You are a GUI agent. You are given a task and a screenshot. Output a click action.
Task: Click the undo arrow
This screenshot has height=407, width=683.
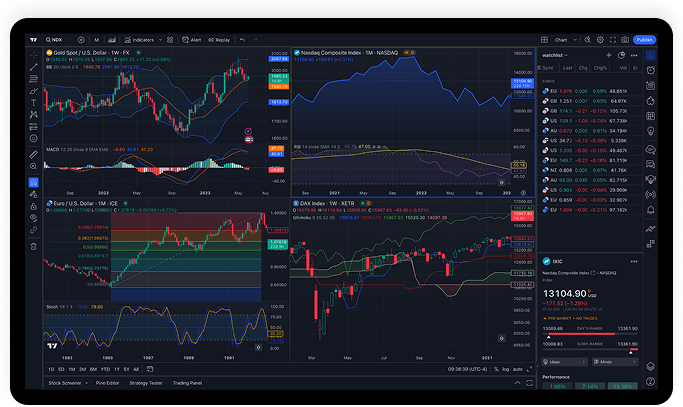pyautogui.click(x=241, y=40)
